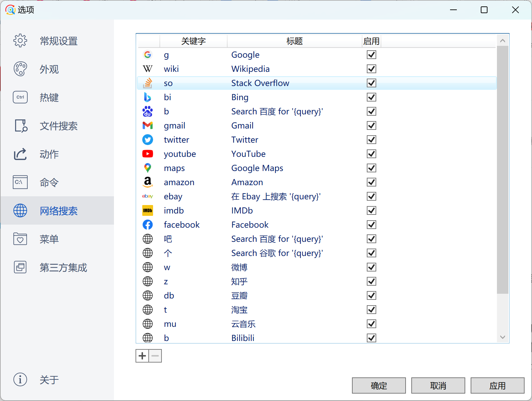Click the vertical scrollbar thumb in list

tap(502, 169)
